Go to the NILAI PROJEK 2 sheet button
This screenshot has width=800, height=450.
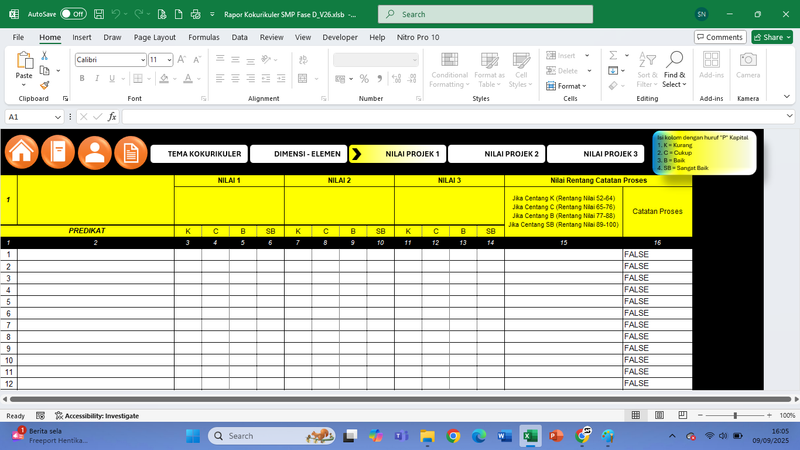click(497, 154)
